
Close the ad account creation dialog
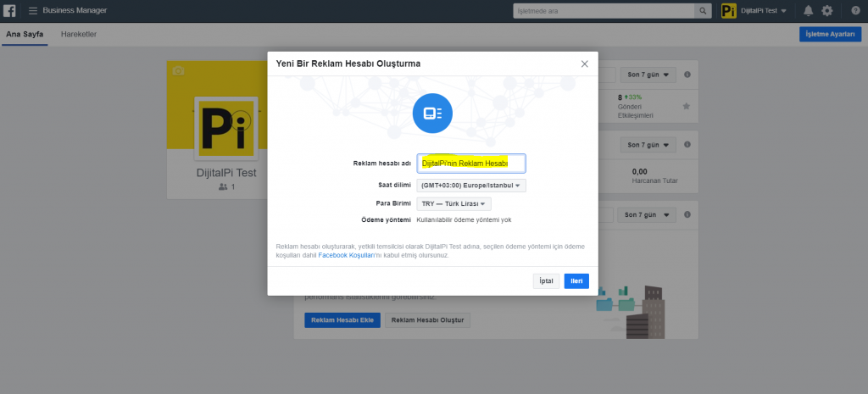tap(585, 64)
